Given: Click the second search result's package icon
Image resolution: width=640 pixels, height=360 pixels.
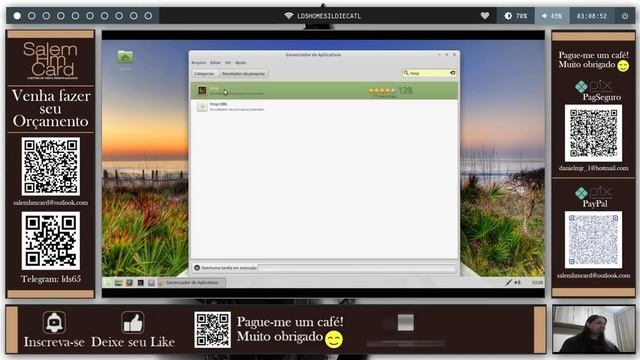Looking at the screenshot, I should (x=202, y=107).
